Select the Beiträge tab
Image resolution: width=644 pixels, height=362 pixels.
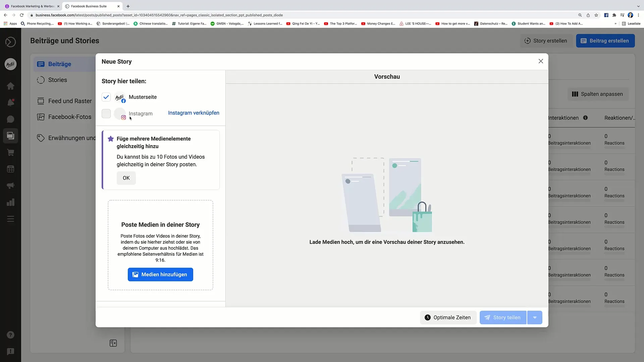pyautogui.click(x=59, y=64)
